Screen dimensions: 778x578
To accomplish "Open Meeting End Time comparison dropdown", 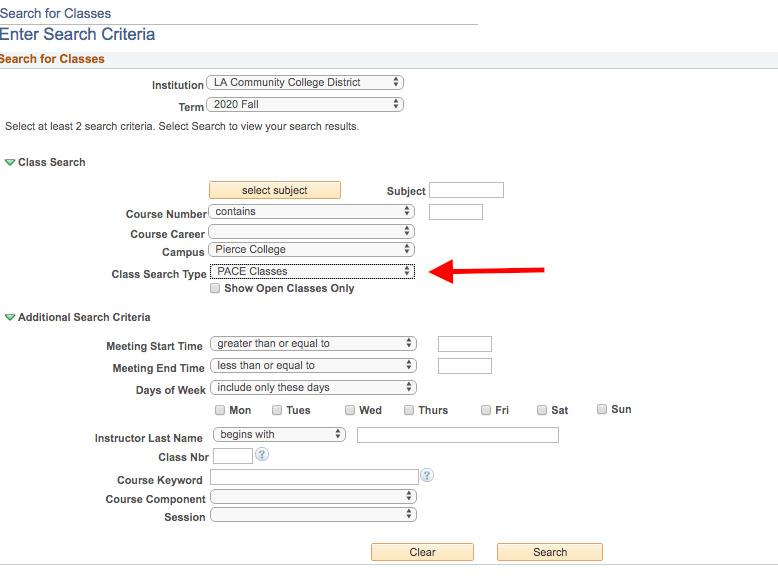I will (x=314, y=365).
